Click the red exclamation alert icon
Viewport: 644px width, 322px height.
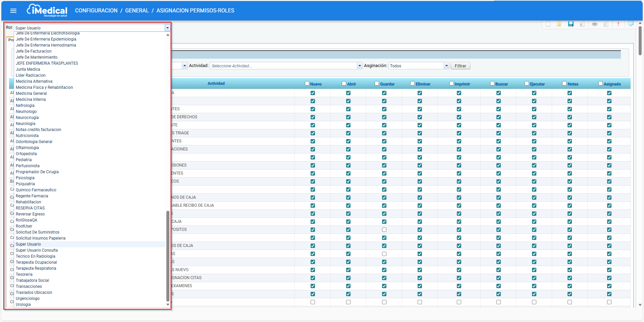618,24
